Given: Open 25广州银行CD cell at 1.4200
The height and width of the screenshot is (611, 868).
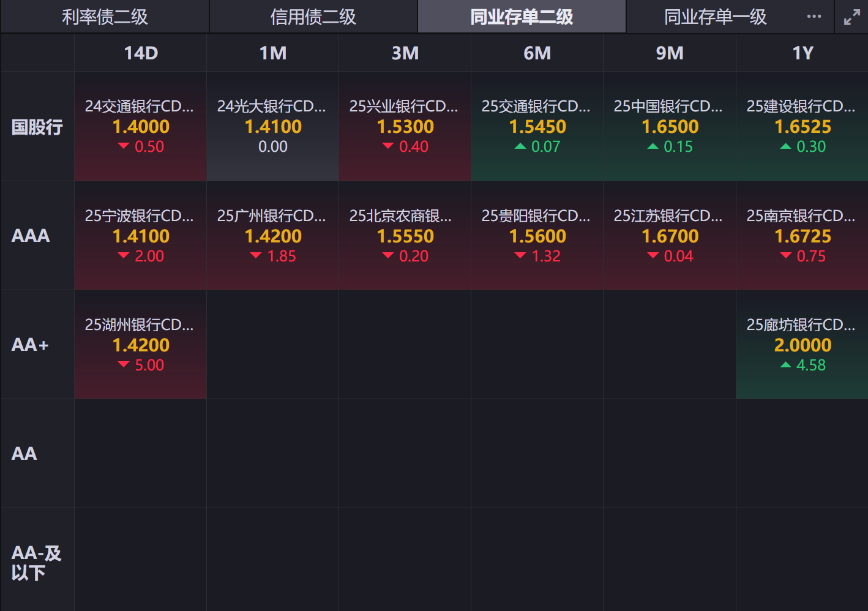Looking at the screenshot, I should [x=273, y=236].
